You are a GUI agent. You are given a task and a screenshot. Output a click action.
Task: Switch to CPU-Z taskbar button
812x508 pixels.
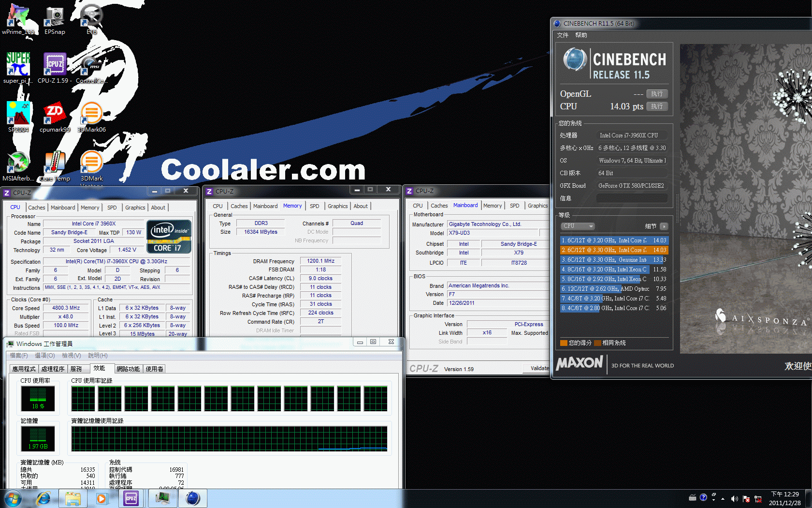131,498
